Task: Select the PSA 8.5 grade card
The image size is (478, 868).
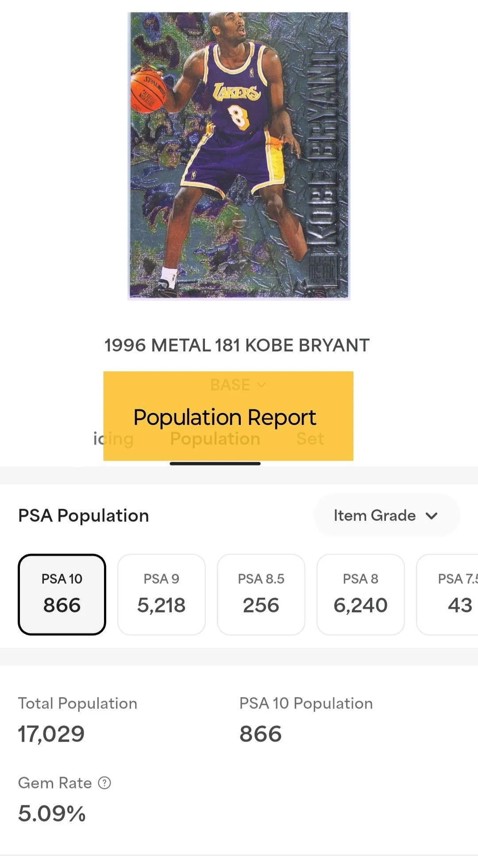Action: click(x=261, y=594)
